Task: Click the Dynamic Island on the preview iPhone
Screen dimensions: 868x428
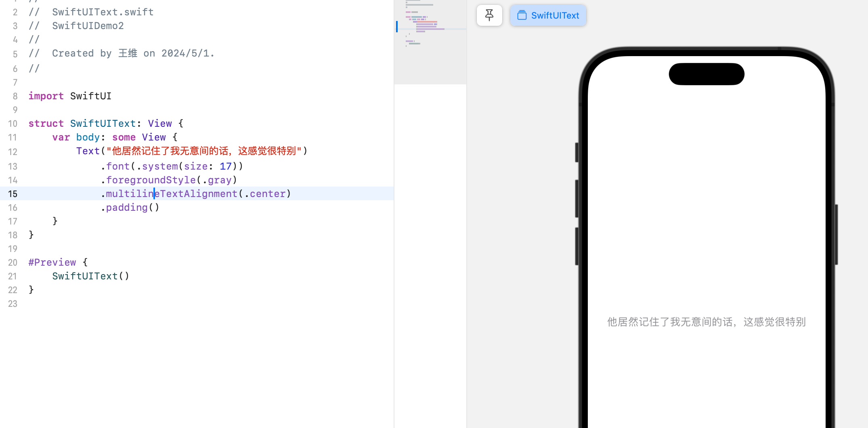Action: (707, 74)
